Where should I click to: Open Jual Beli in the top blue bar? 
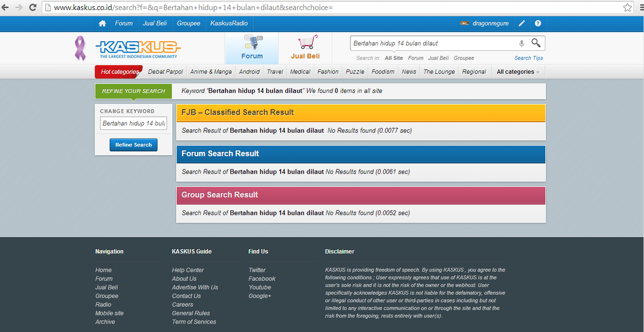(155, 23)
